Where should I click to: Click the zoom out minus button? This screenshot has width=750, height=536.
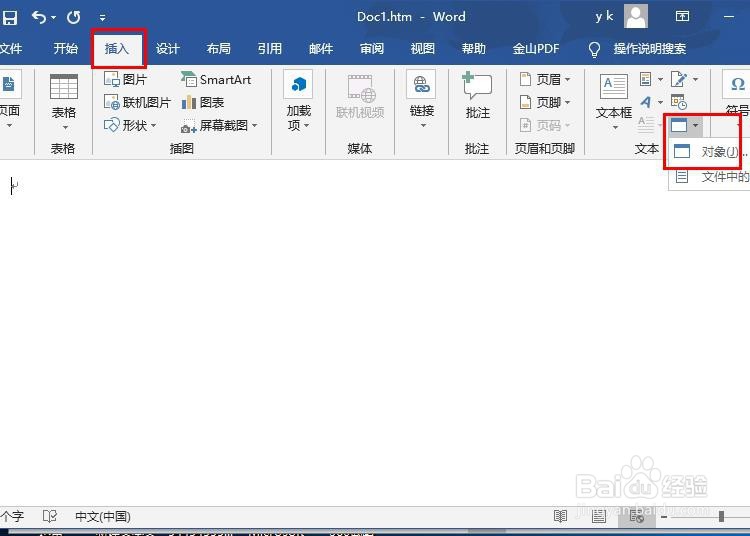click(x=664, y=517)
